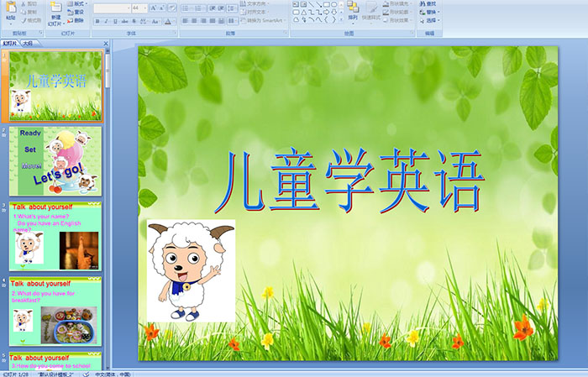Open the Arrange (排列) menu
This screenshot has height=377, width=588.
point(353,11)
